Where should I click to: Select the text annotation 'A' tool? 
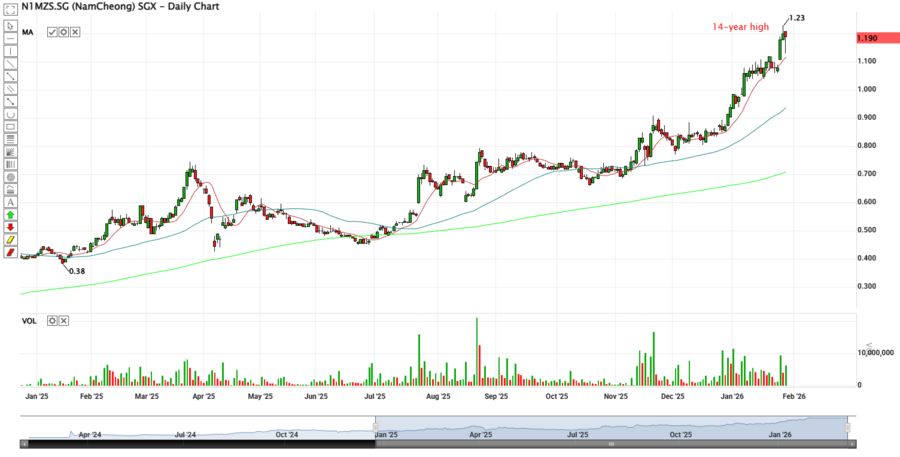10,201
